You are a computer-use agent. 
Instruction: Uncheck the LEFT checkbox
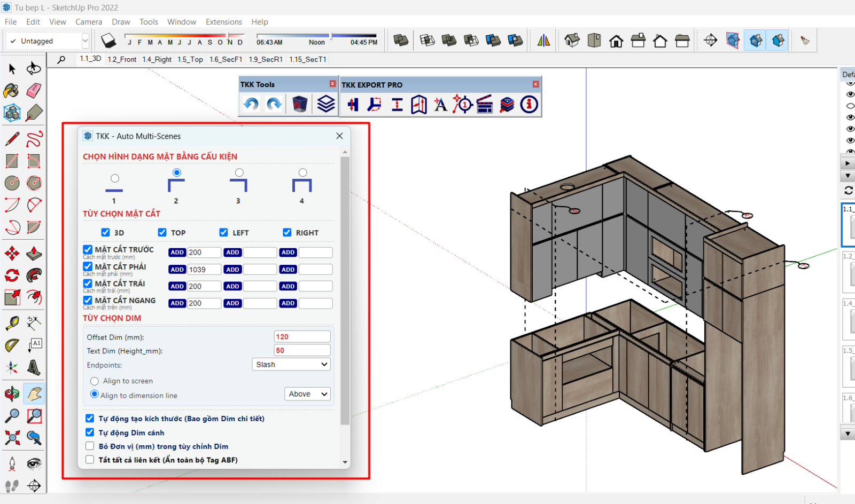[223, 232]
